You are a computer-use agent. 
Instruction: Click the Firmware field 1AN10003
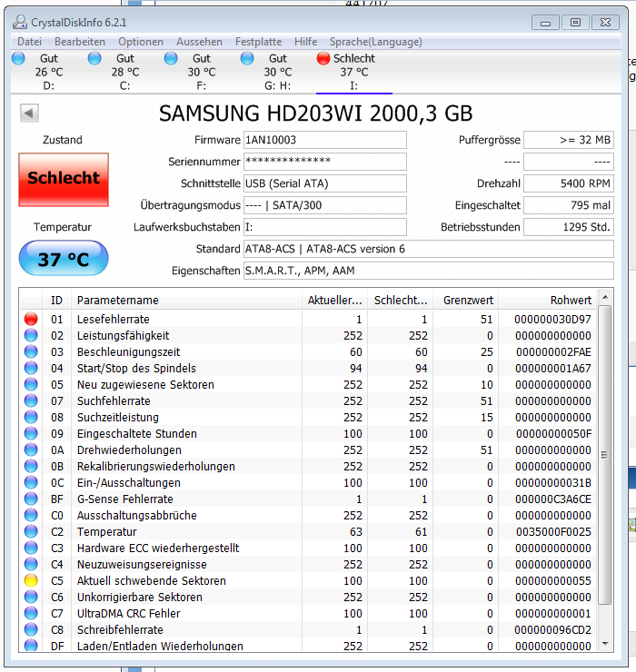[x=325, y=140]
